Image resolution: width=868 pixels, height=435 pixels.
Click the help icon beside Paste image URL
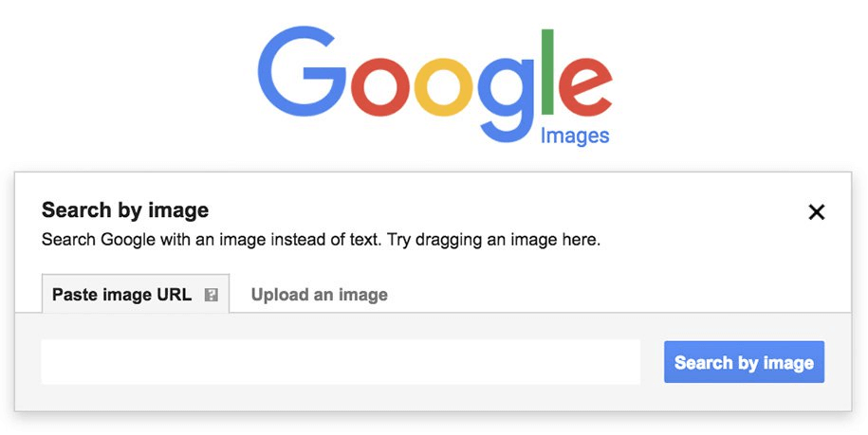click(212, 295)
